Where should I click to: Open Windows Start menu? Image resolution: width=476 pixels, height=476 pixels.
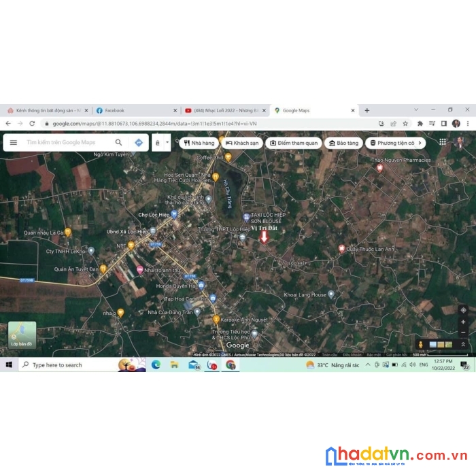[9, 364]
